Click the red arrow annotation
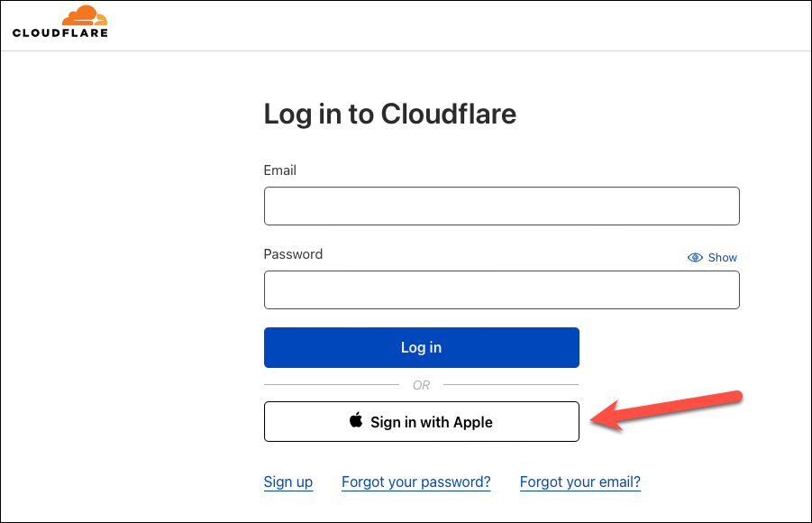Image resolution: width=812 pixels, height=523 pixels. pyautogui.click(x=667, y=410)
